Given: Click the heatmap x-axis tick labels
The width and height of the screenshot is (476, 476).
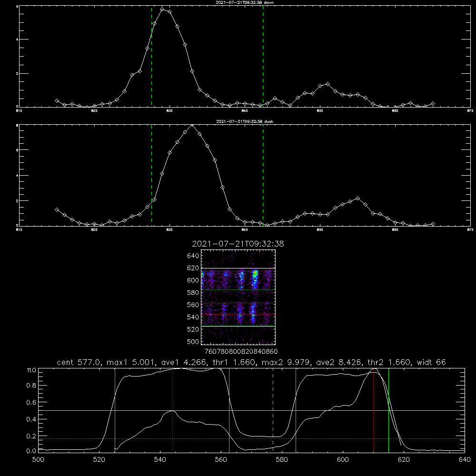Looking at the screenshot, I should pyautogui.click(x=241, y=351).
